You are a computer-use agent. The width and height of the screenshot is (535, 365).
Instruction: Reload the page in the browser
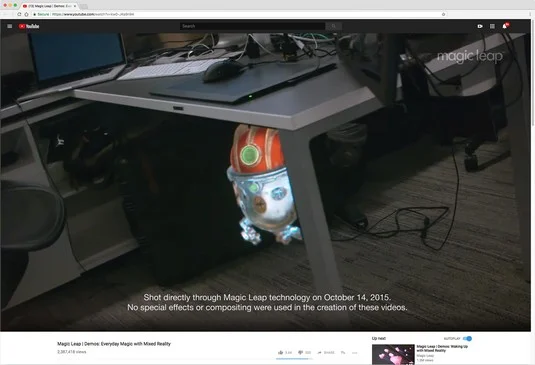click(x=19, y=14)
